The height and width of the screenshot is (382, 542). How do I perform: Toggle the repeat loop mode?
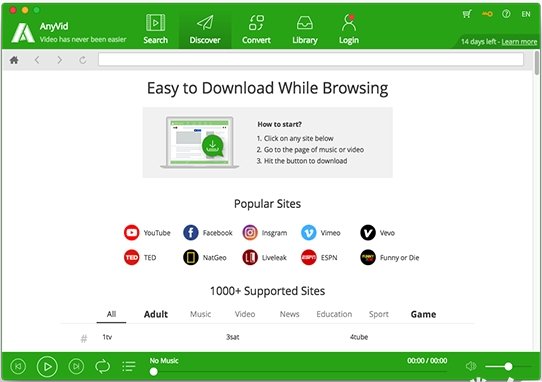(x=103, y=366)
